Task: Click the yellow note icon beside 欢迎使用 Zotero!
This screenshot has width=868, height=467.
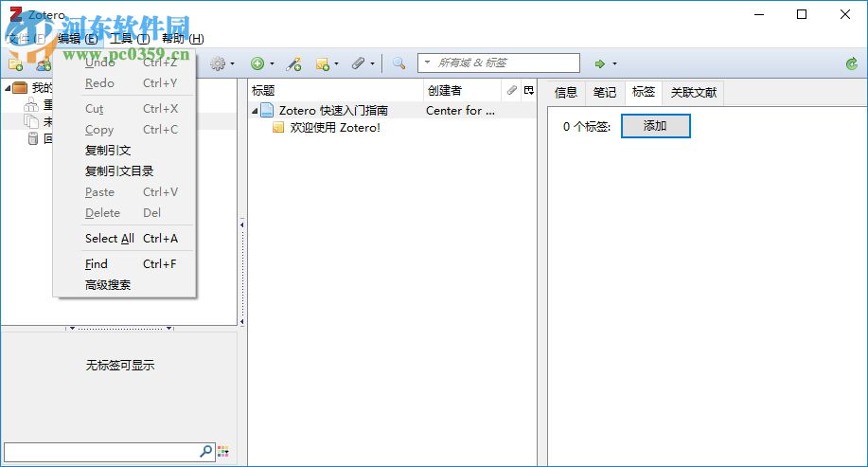Action: click(278, 128)
